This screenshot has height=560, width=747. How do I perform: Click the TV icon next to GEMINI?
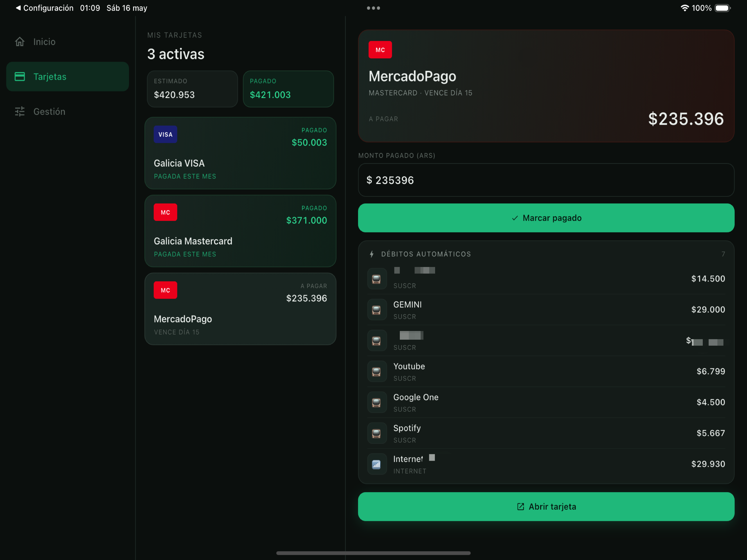coord(376,310)
